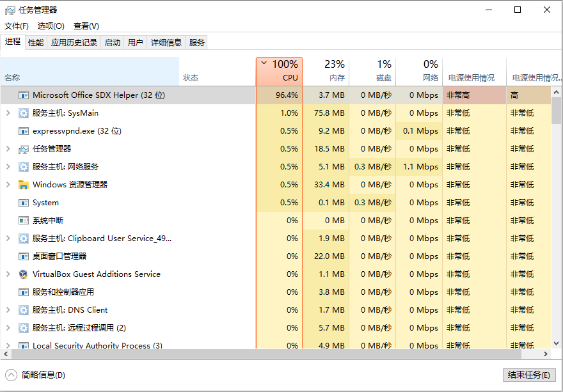
Task: Click the vertical scrollbar up arrow
Action: click(x=556, y=92)
